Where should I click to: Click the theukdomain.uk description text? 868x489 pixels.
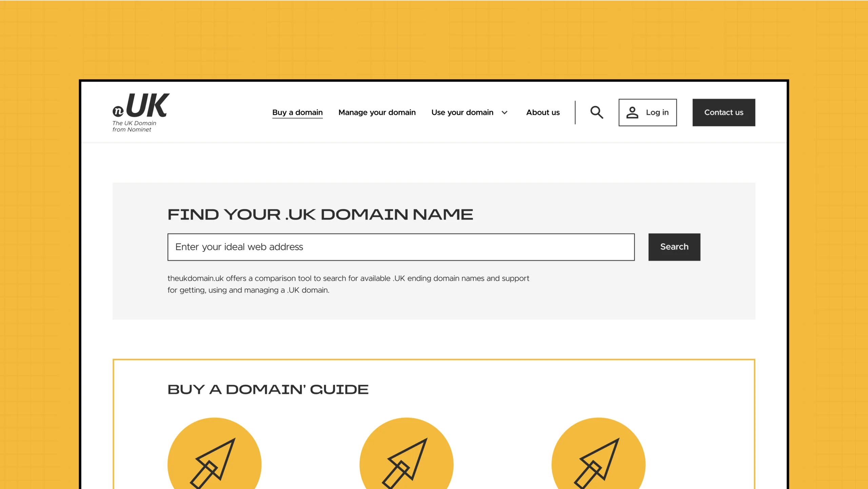point(348,284)
